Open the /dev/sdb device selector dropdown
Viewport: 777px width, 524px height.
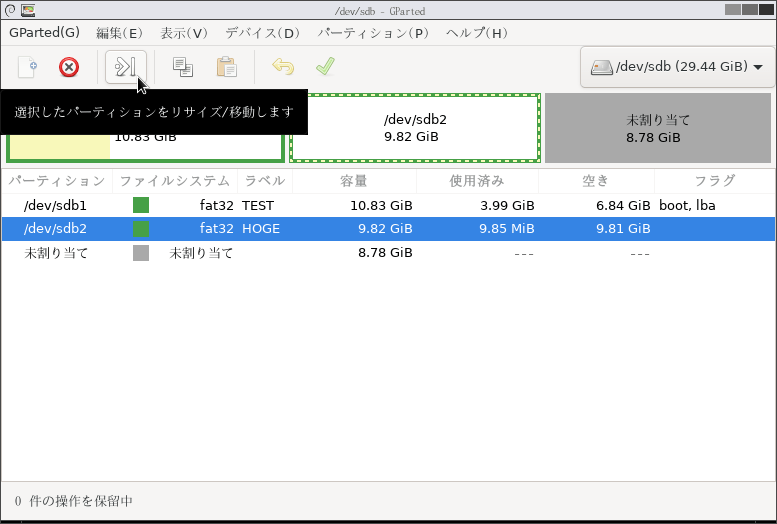coord(676,66)
